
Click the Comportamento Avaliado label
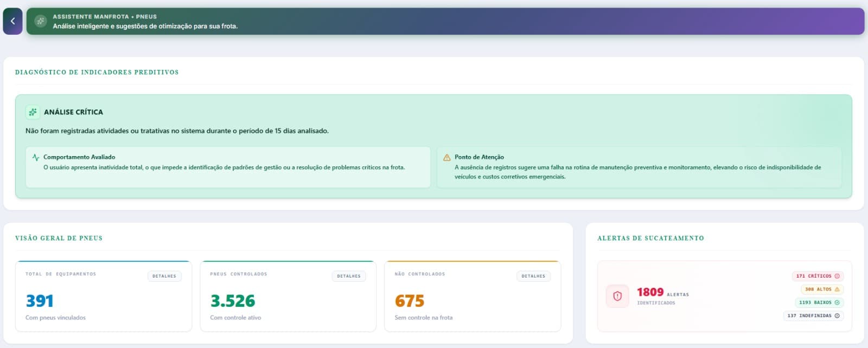79,157
